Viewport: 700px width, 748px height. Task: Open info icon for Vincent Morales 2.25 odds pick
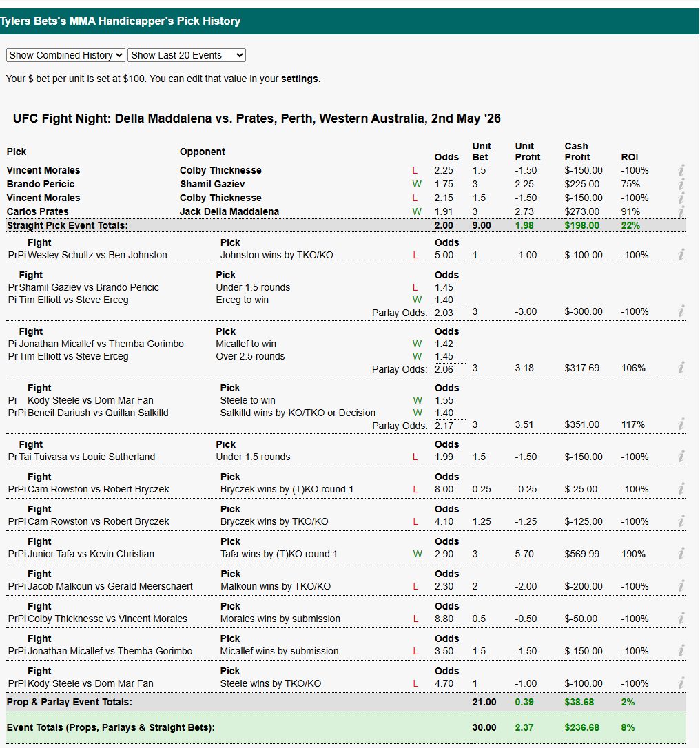click(681, 170)
